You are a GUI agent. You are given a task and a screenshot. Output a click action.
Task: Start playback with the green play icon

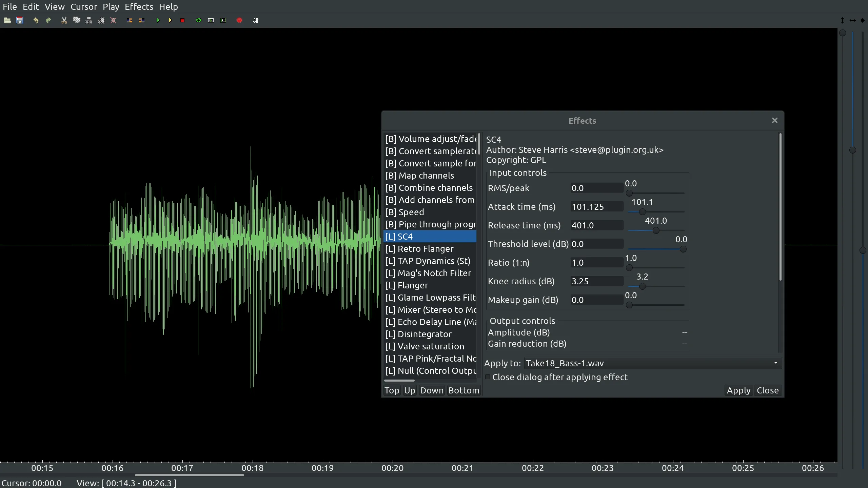pyautogui.click(x=158, y=20)
